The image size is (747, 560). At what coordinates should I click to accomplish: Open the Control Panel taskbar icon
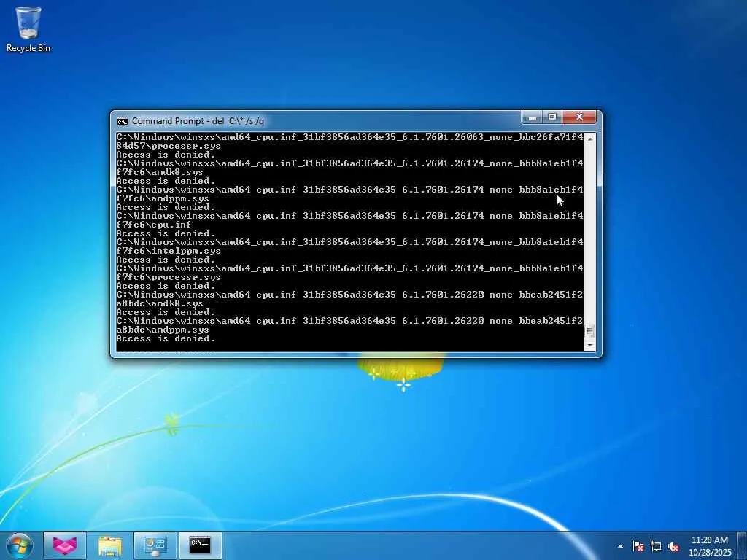[x=155, y=545]
